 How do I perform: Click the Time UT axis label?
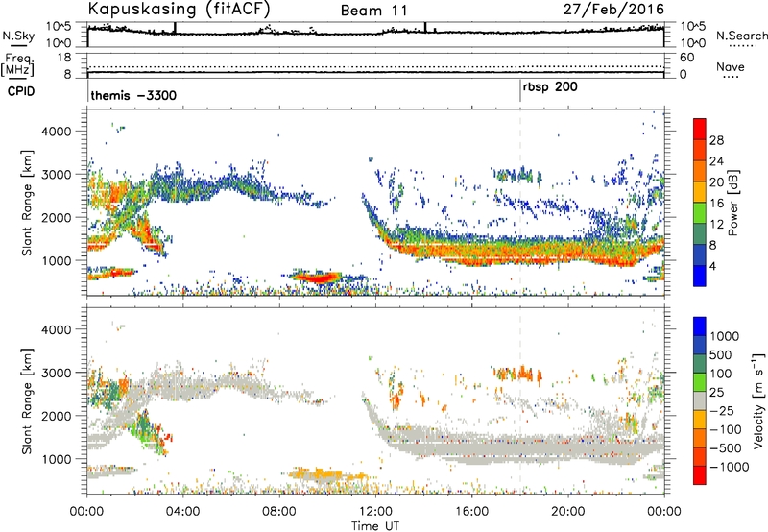click(375, 526)
